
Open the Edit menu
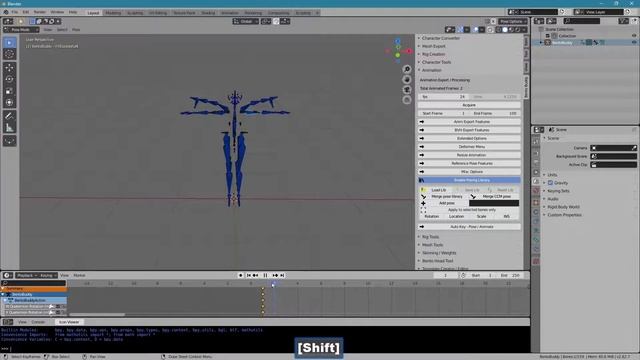tap(26, 12)
